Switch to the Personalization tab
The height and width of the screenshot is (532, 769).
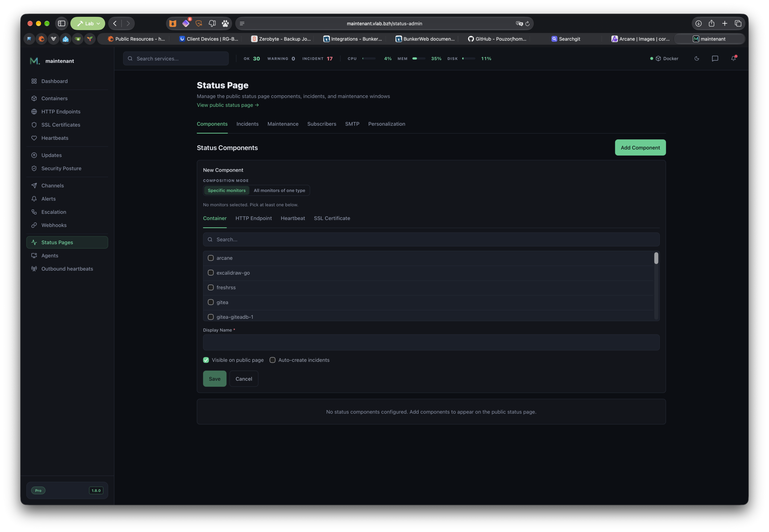coord(387,124)
